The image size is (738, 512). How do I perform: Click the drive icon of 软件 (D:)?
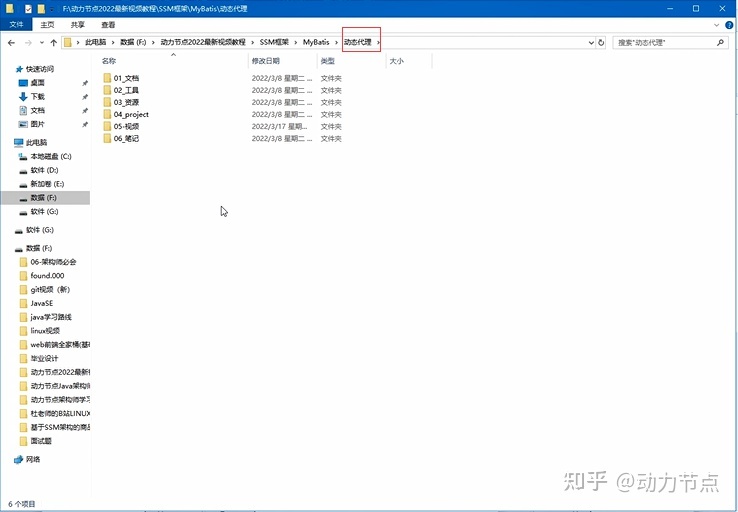(x=23, y=171)
